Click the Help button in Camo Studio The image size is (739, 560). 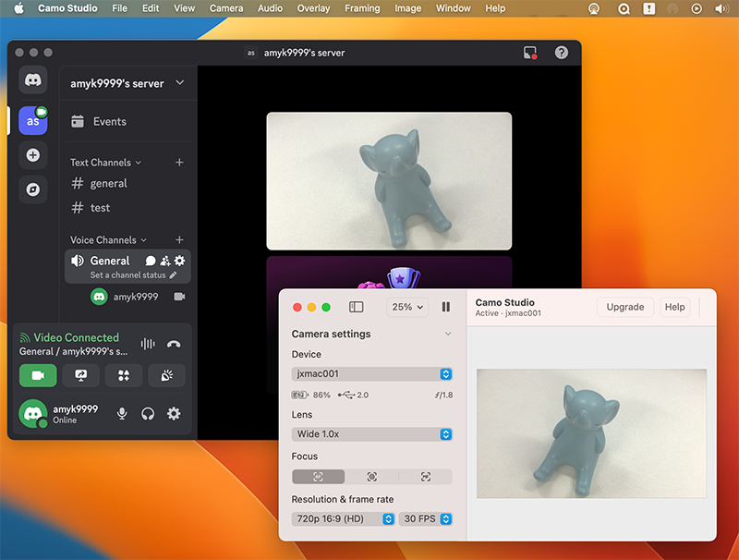point(674,308)
